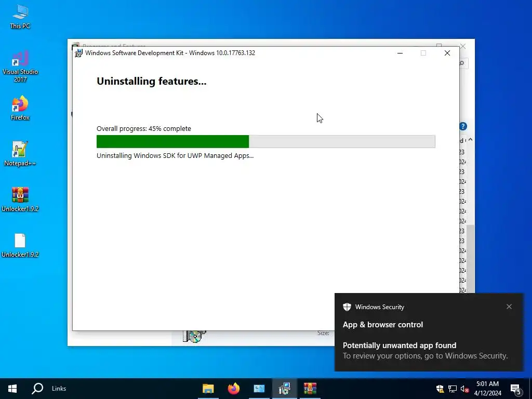Click the Windows Security shield in the notification

(x=347, y=307)
